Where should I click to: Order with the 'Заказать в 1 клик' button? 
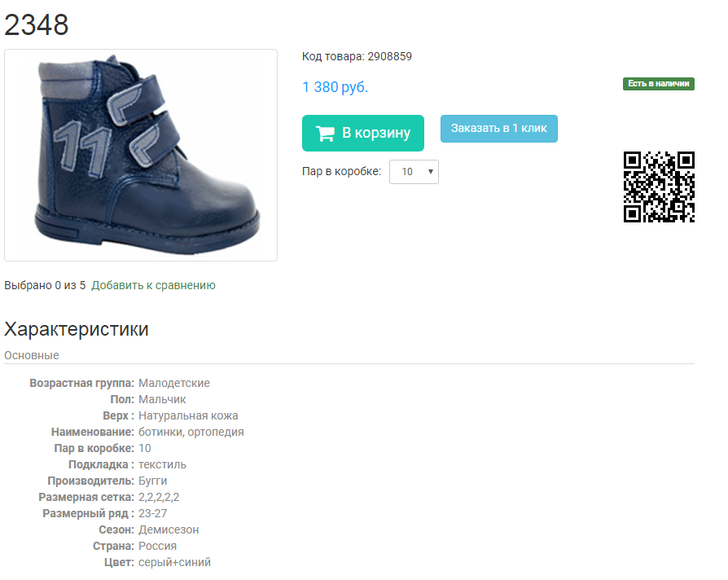tap(498, 128)
